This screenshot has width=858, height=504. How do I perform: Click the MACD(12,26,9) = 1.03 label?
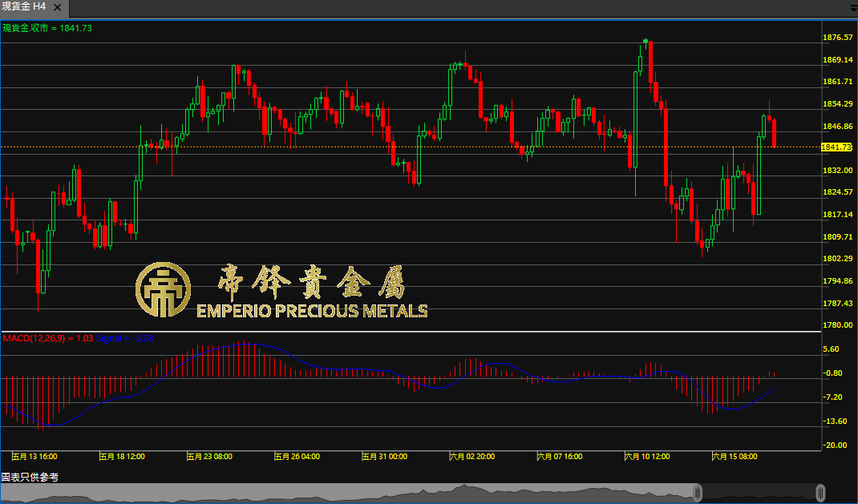[47, 338]
